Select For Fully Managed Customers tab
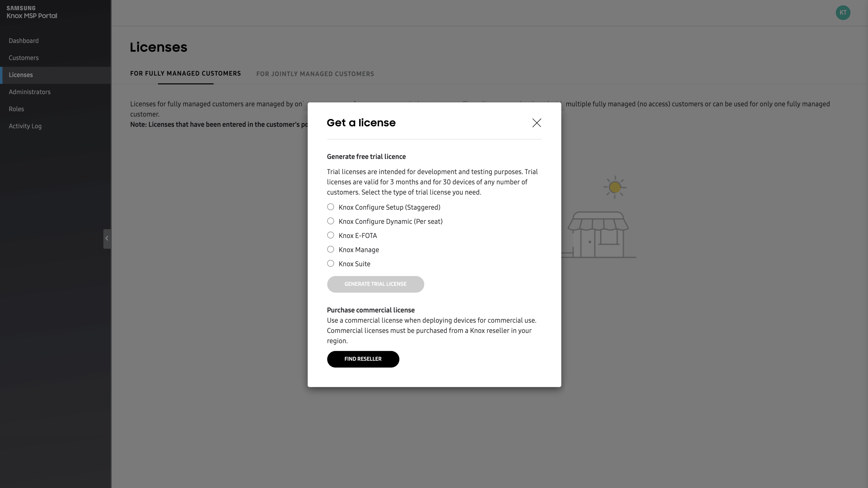Screen dimensions: 868x488 [x=185, y=73]
